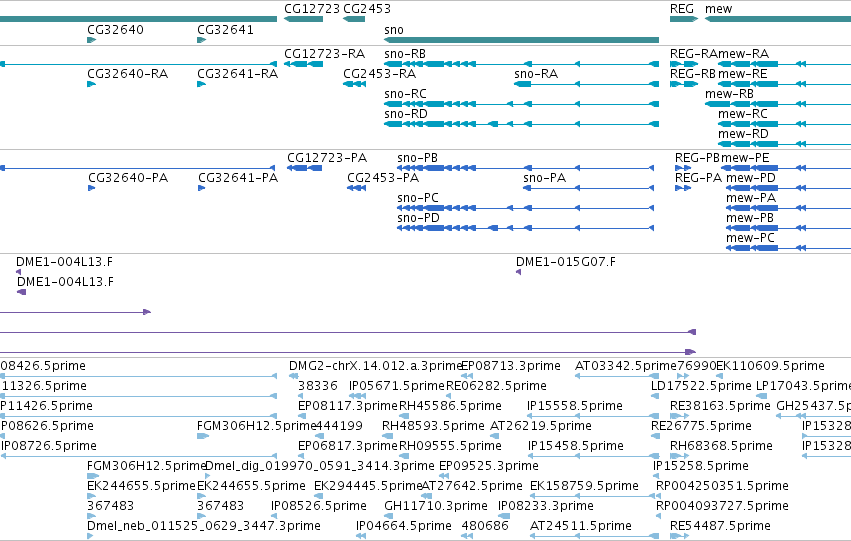Click EST label RH45586.5prime

coord(450,406)
